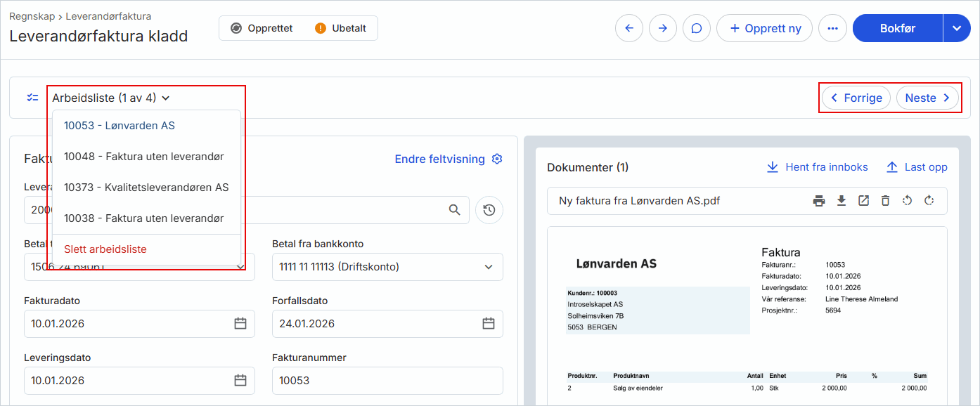Download the attached PDF document
The image size is (980, 406).
(x=842, y=201)
